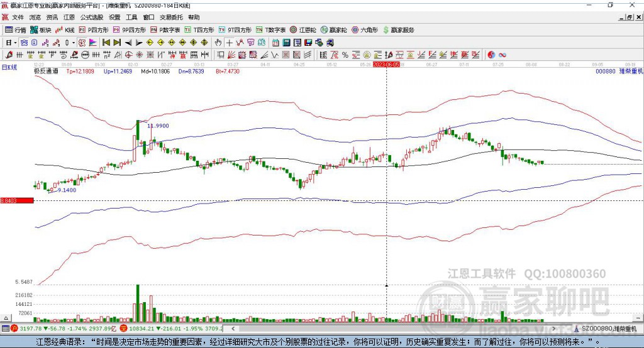This screenshot has height=348, width=644.
Task: Select the infinity loop icon
Action: [x=502, y=55]
